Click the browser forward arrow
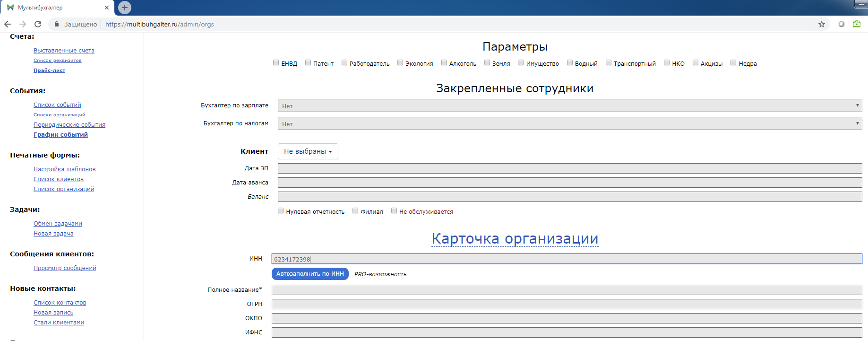Screen dimensions: 868x341 (23, 24)
